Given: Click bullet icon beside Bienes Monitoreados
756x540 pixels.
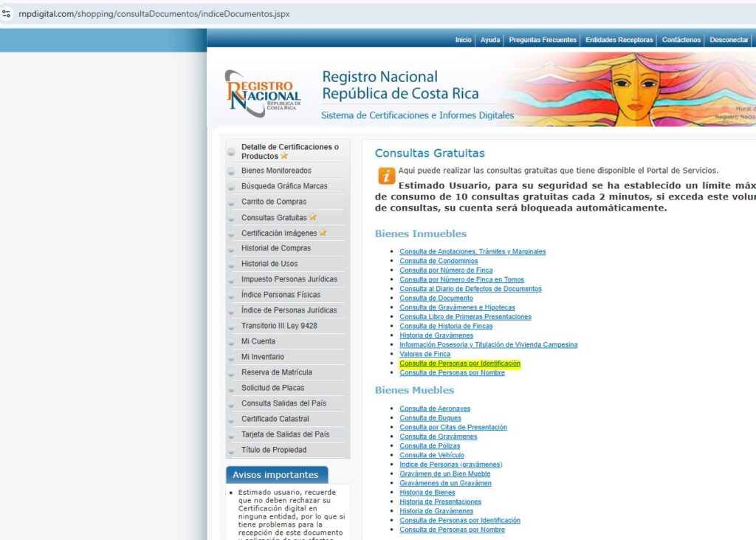Looking at the screenshot, I should tap(231, 171).
